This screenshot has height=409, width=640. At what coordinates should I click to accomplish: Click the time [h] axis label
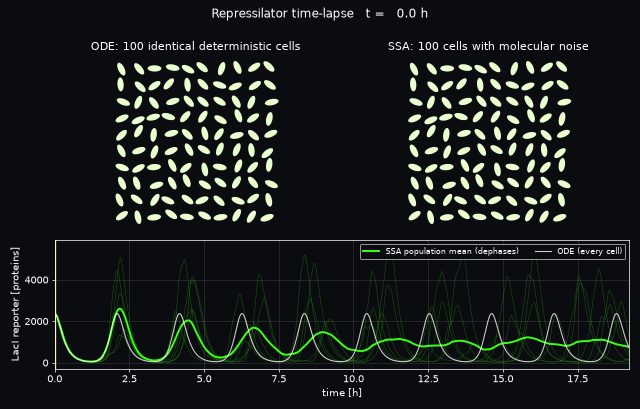pyautogui.click(x=342, y=393)
